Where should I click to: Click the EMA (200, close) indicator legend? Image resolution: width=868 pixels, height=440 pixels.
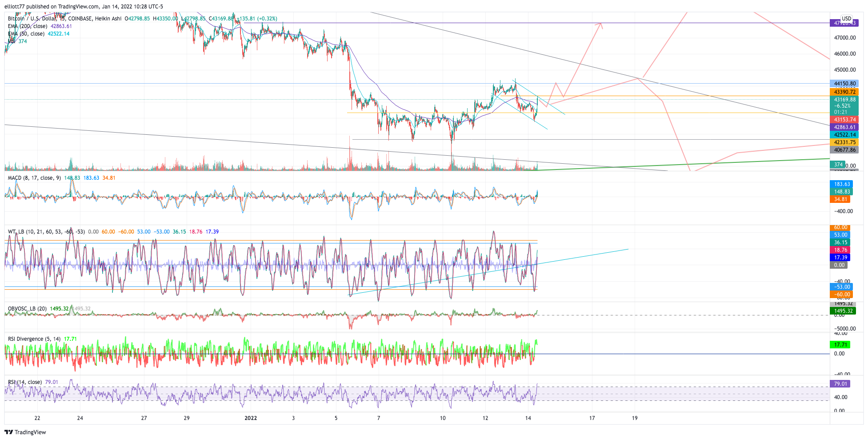pos(28,26)
